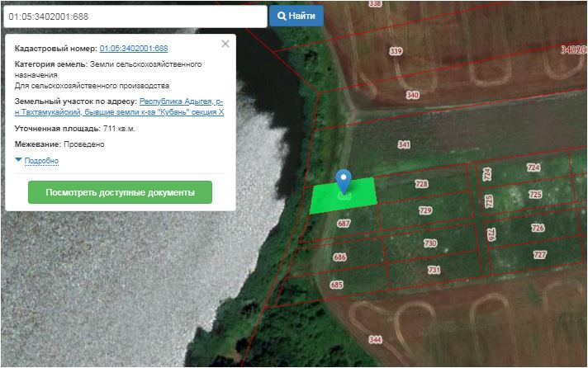Close the parcel info popup
The height and width of the screenshot is (368, 588).
pyautogui.click(x=225, y=44)
